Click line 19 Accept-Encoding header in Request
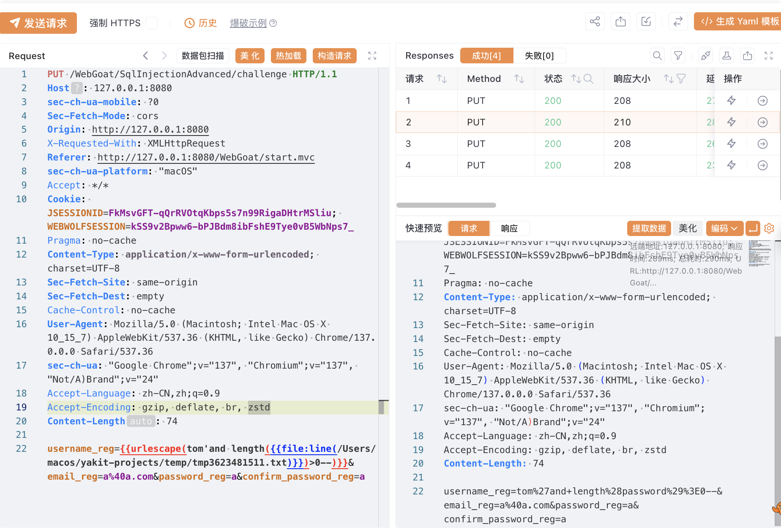The image size is (781, 532). pyautogui.click(x=158, y=407)
